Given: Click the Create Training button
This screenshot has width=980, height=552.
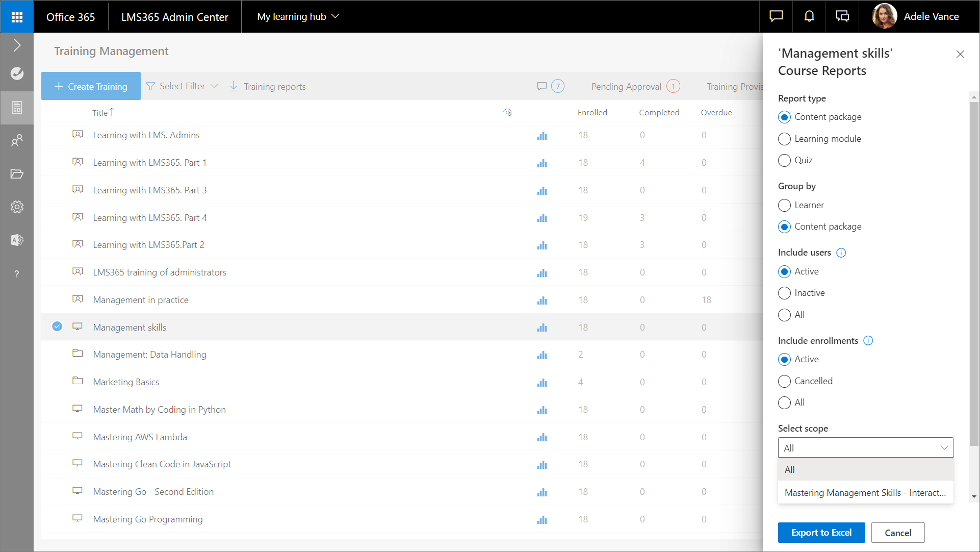Looking at the screenshot, I should (91, 86).
